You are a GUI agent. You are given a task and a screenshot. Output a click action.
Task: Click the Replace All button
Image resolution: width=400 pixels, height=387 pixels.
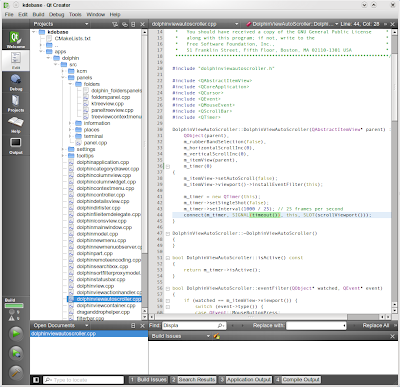[376, 325]
